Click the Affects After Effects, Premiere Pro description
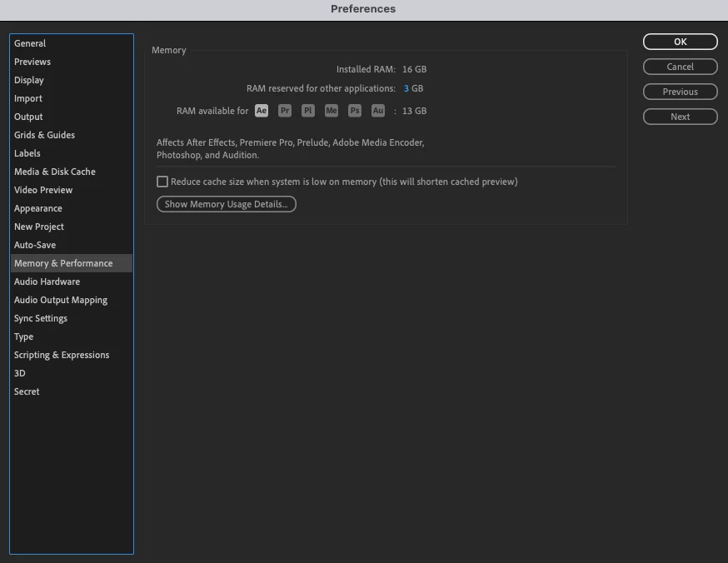728x563 pixels. tap(290, 148)
